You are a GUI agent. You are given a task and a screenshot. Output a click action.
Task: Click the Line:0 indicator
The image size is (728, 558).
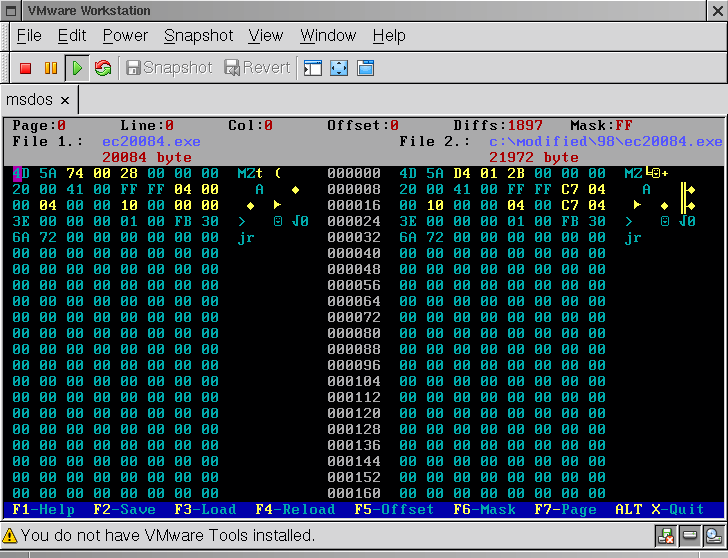[x=147, y=125]
